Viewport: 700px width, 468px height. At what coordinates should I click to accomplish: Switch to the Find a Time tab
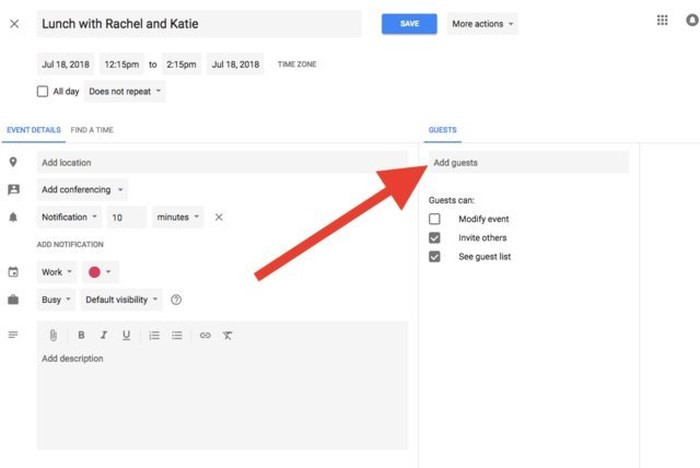pos(91,130)
